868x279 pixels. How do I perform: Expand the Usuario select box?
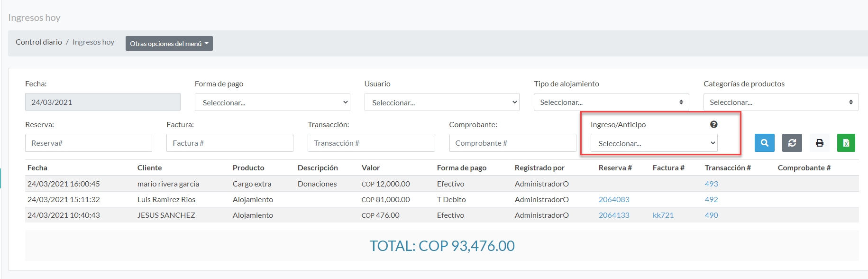[441, 102]
